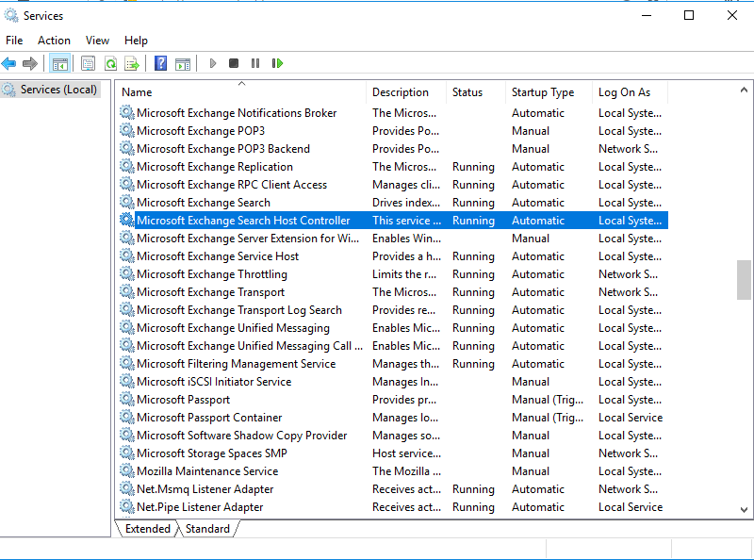Image resolution: width=754 pixels, height=560 pixels.
Task: Click the scrollbar up arrow in services list
Action: tap(744, 90)
